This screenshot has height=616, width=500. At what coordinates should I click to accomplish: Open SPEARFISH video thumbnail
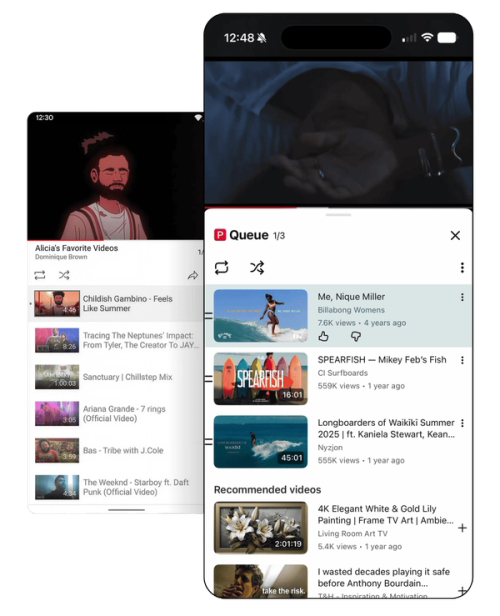260,378
